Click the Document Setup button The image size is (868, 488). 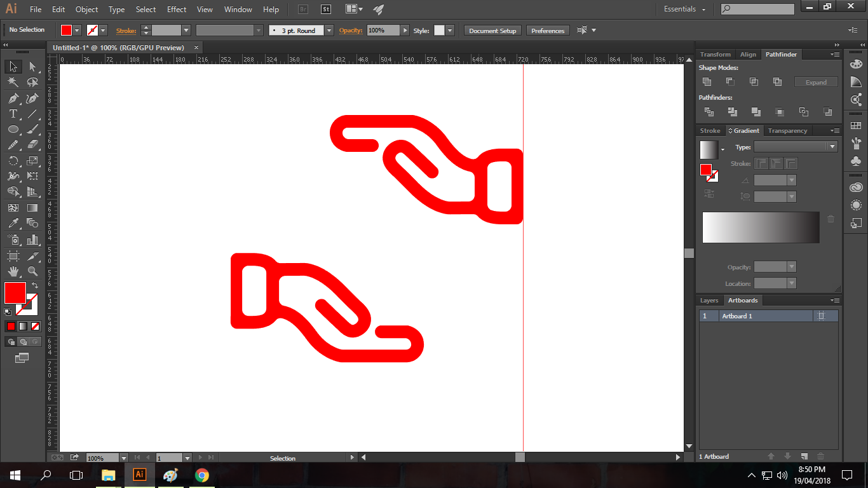pyautogui.click(x=492, y=30)
